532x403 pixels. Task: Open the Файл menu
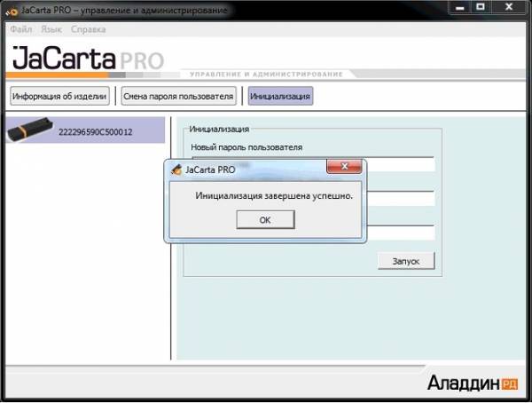pos(21,29)
